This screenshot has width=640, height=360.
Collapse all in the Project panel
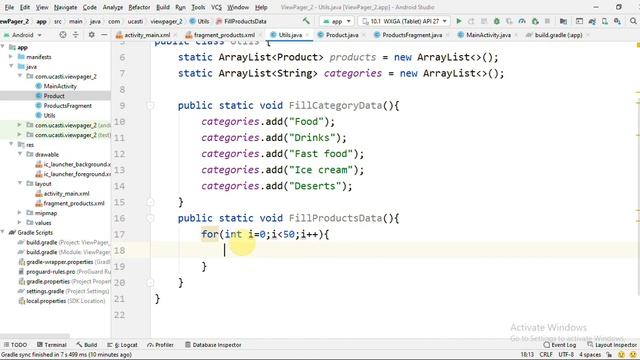76,35
